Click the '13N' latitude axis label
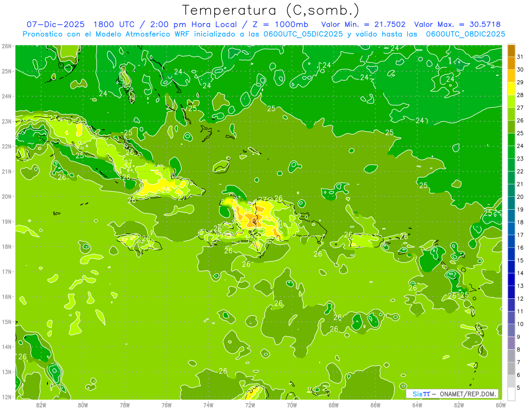This screenshot has width=532, height=411. (x=7, y=372)
